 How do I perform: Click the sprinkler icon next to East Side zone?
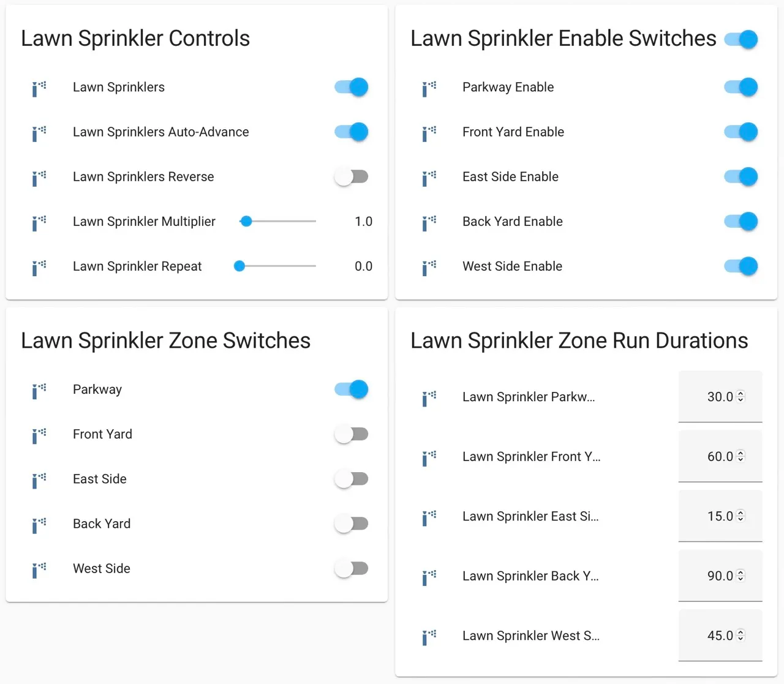point(39,480)
